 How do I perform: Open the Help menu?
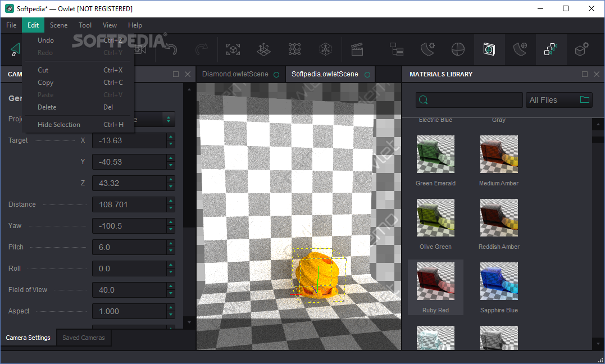[135, 25]
